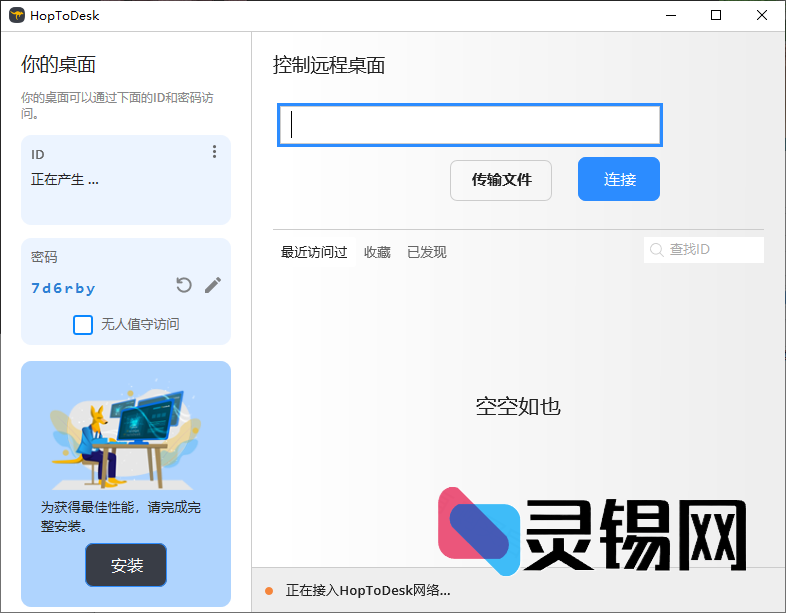This screenshot has width=786, height=613.
Task: Click the blue 连接 button
Action: (x=619, y=179)
